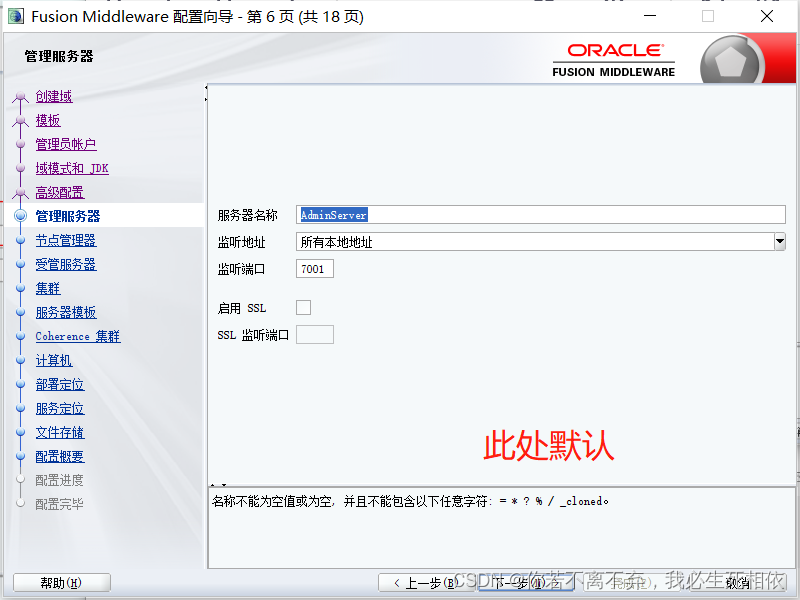Go to the 高级配置 step
Screen dimensions: 800x600
[60, 192]
